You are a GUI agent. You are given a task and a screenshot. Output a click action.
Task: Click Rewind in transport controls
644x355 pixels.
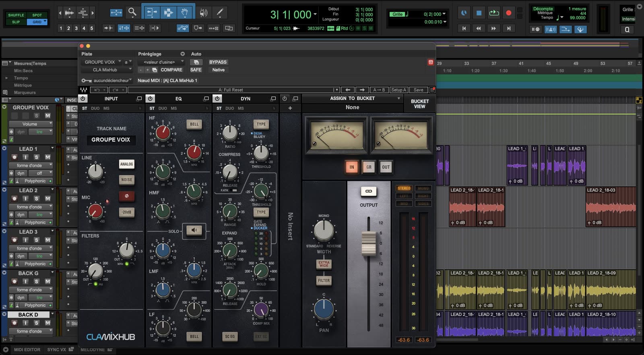point(479,29)
